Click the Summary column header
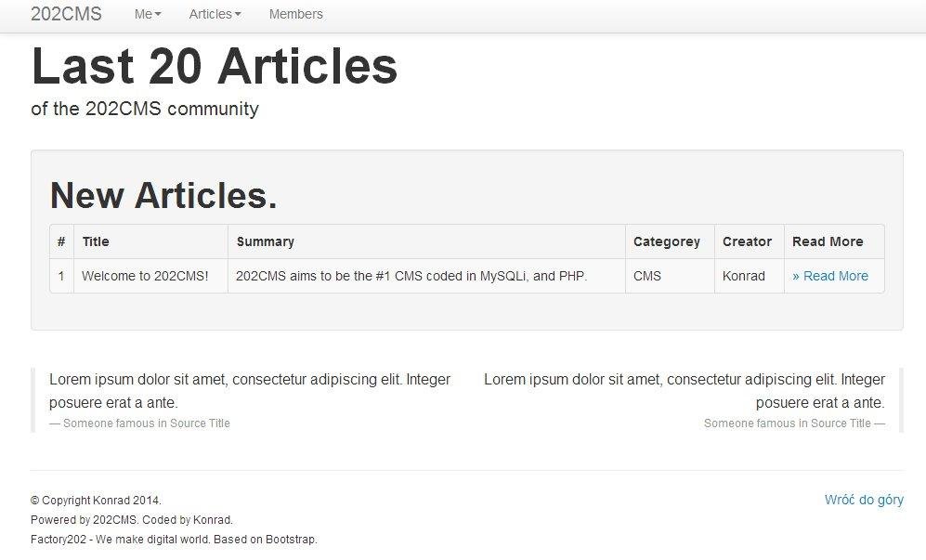This screenshot has height=560, width=926. coord(266,241)
